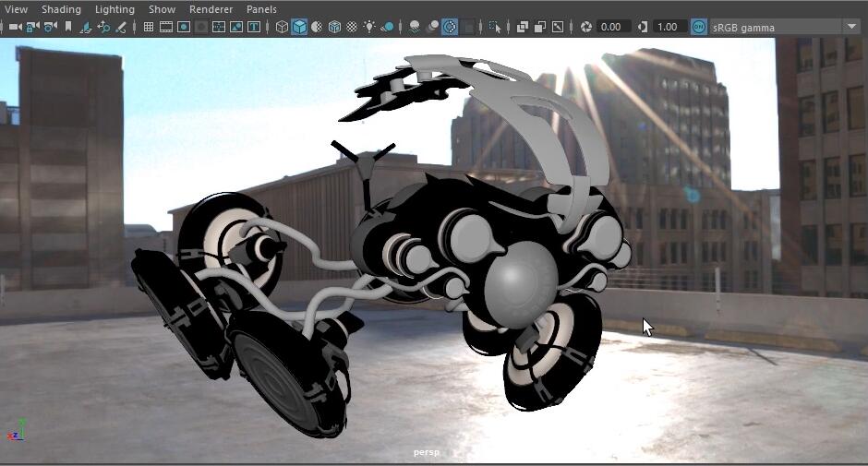Click the XYZ axis indicator

click(x=16, y=429)
